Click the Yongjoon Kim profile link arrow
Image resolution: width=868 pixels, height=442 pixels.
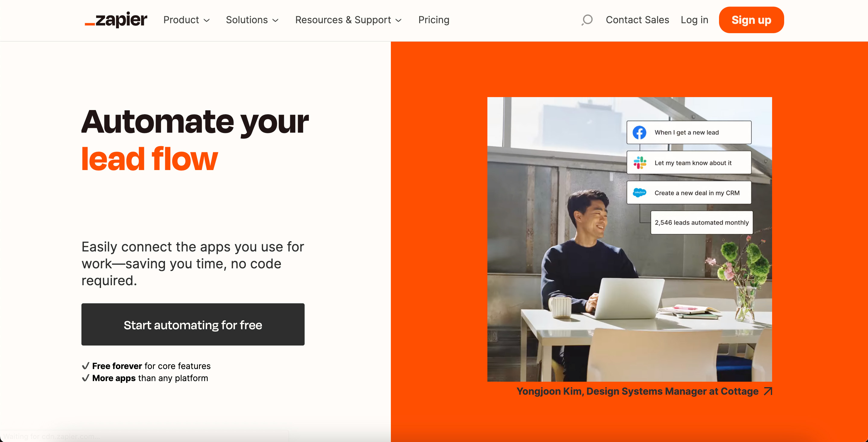[768, 391]
